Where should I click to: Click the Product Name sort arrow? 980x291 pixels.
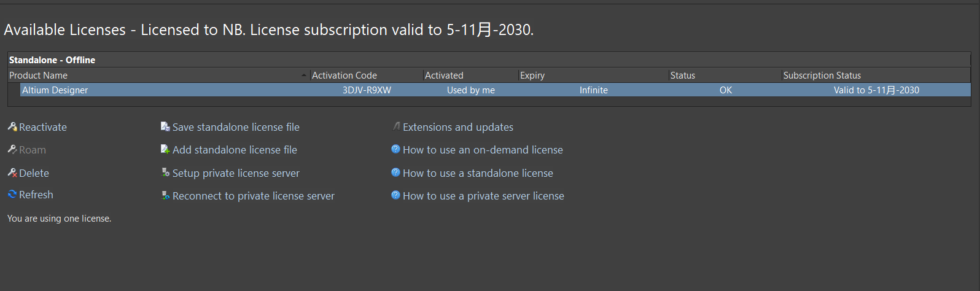click(x=304, y=75)
